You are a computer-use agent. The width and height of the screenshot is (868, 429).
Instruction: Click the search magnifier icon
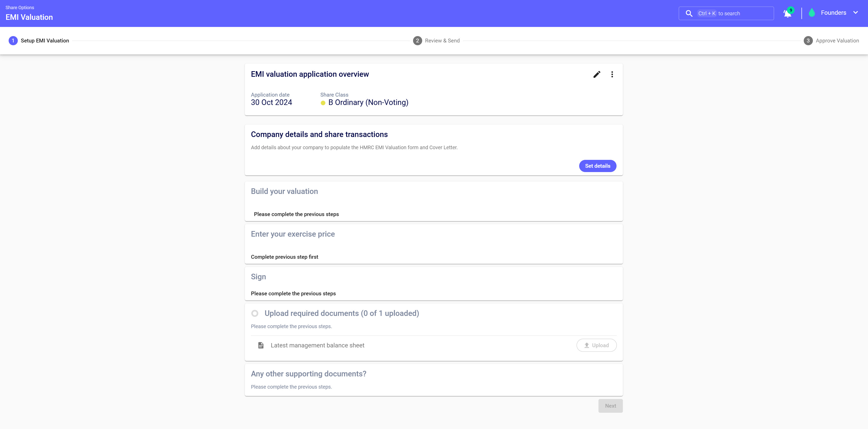click(689, 13)
